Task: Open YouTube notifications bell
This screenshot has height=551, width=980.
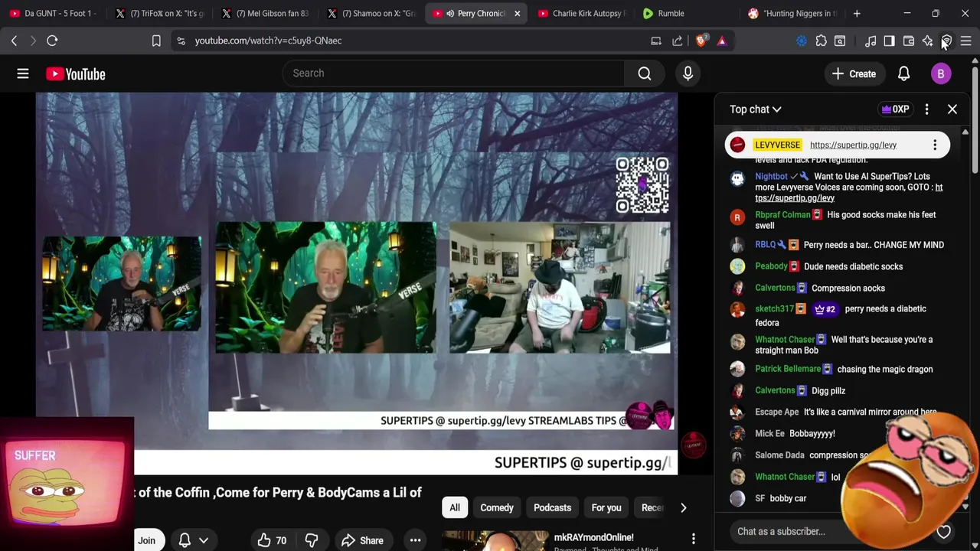Action: (903, 73)
